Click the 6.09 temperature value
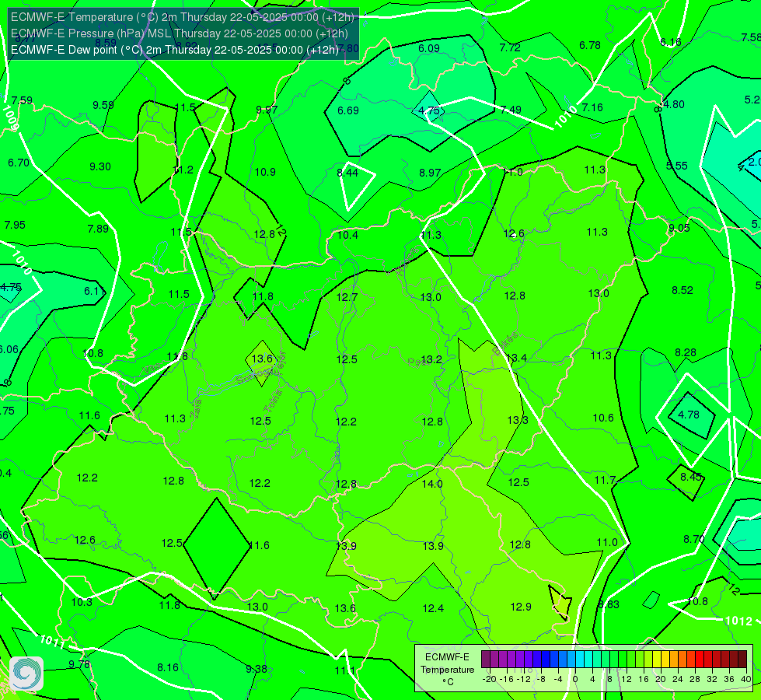This screenshot has height=700, width=761. coord(429,48)
